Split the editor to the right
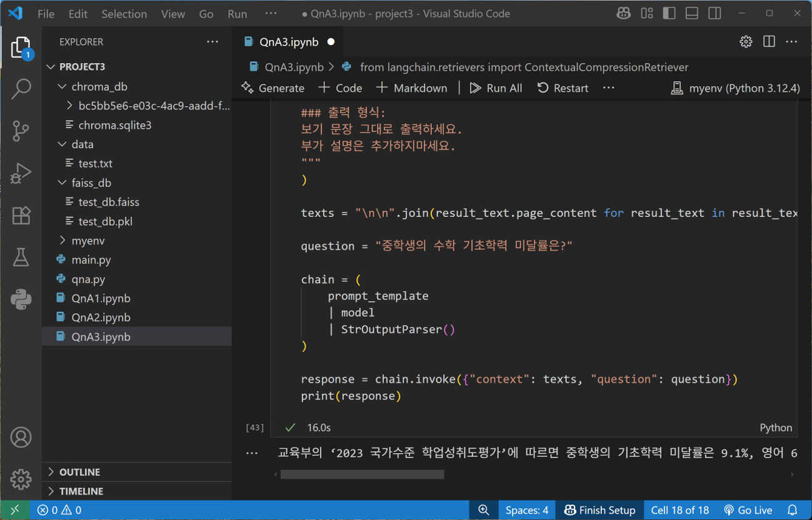The height and width of the screenshot is (520, 812). point(769,42)
